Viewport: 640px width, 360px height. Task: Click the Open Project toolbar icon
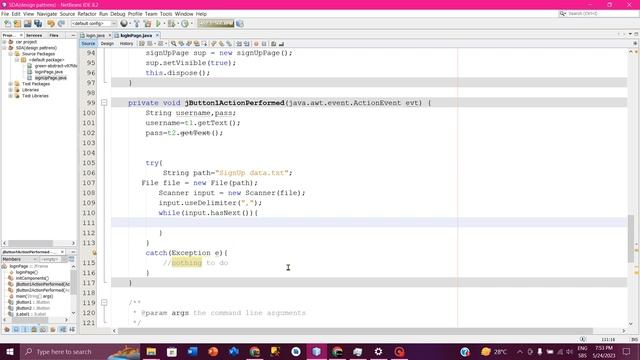27,24
